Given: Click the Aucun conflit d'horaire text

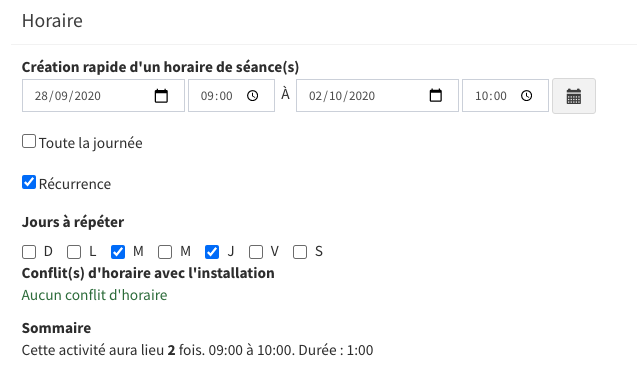Looking at the screenshot, I should (94, 295).
